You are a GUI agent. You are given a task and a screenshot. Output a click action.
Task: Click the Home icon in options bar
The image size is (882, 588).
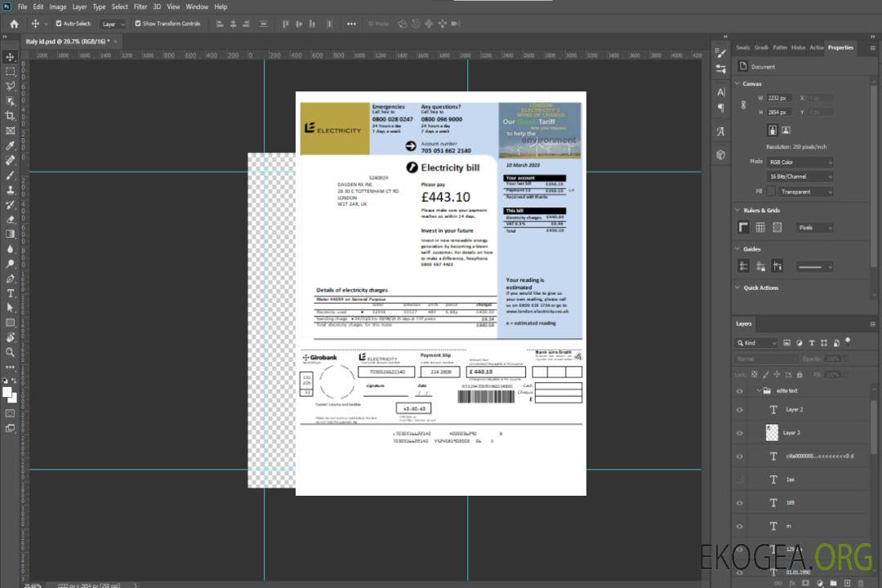pos(14,24)
